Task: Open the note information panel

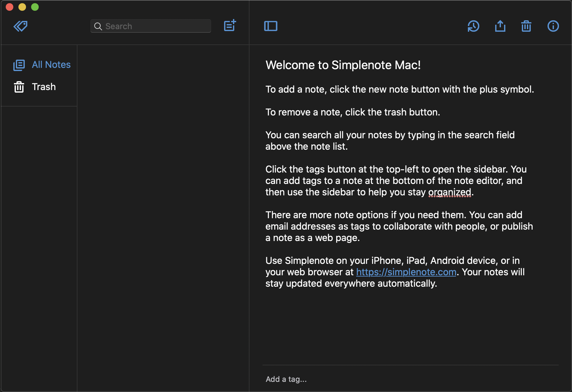Action: [553, 26]
